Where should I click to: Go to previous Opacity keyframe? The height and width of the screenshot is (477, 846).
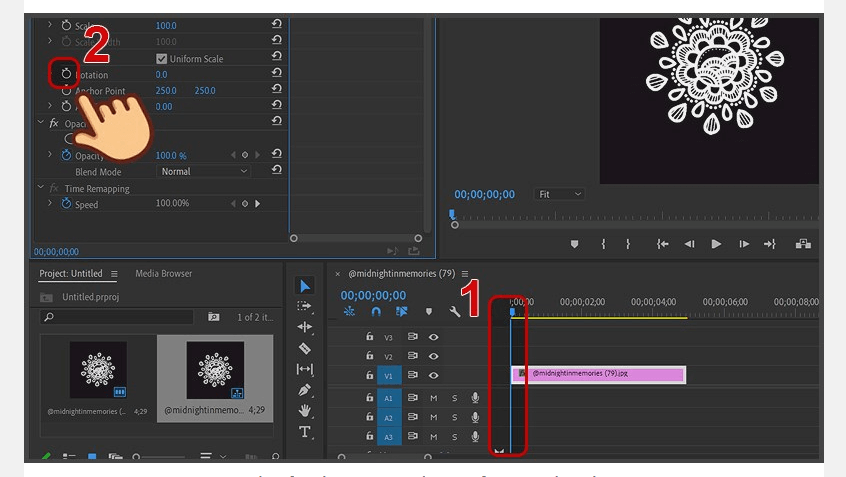(x=233, y=155)
